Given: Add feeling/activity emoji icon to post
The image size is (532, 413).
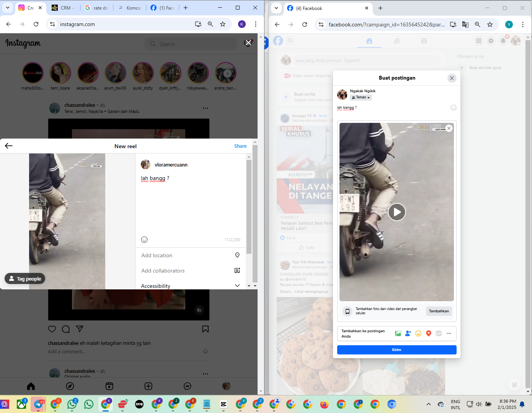Looking at the screenshot, I should [418, 333].
